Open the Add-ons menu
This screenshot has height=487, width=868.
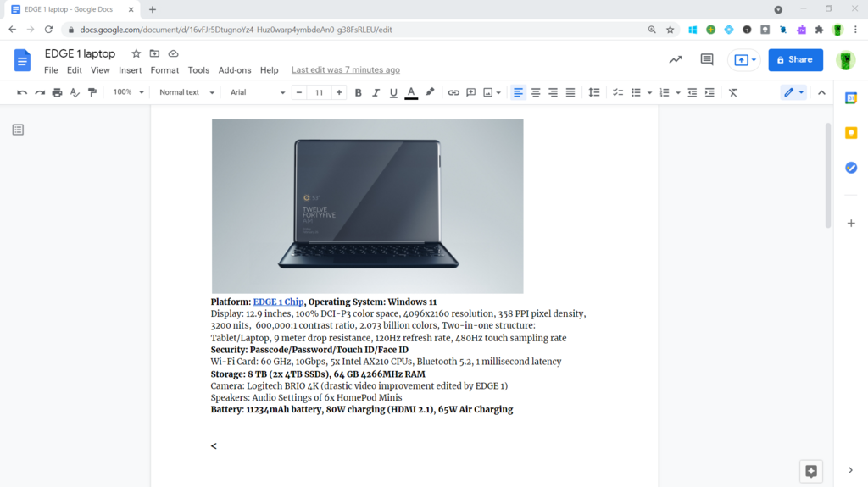(235, 70)
